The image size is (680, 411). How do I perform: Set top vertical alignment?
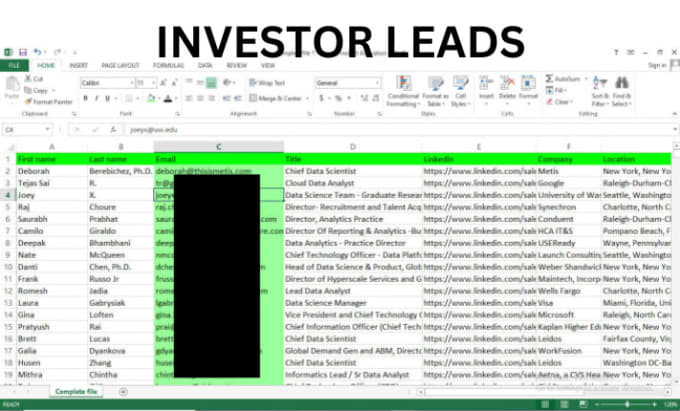tap(189, 82)
